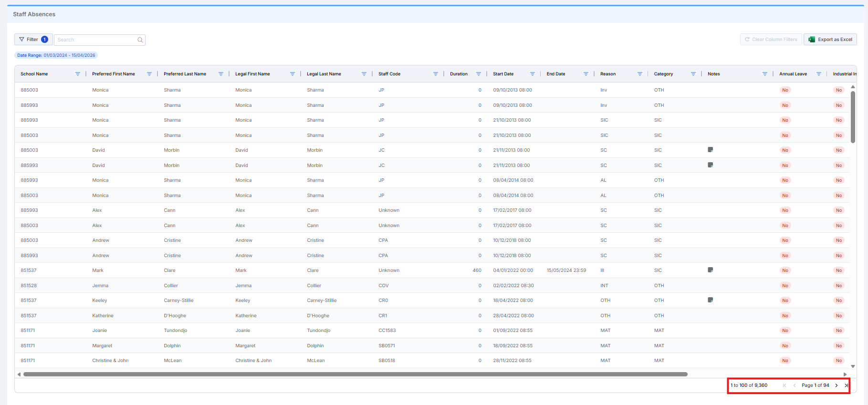Open Legal Last Name column filter icon
The height and width of the screenshot is (405, 868).
(x=364, y=74)
